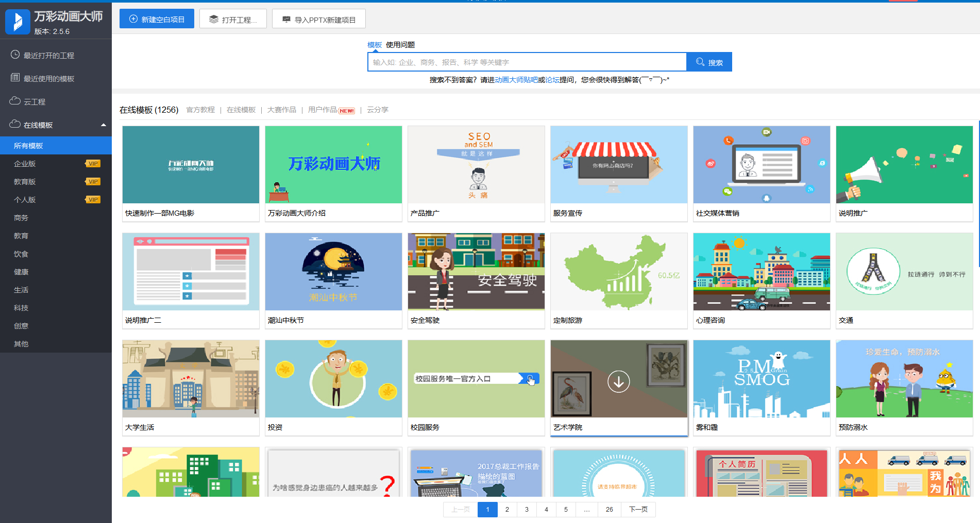The width and height of the screenshot is (980, 523).
Task: Go to page 4 of templates
Action: pyautogui.click(x=546, y=510)
